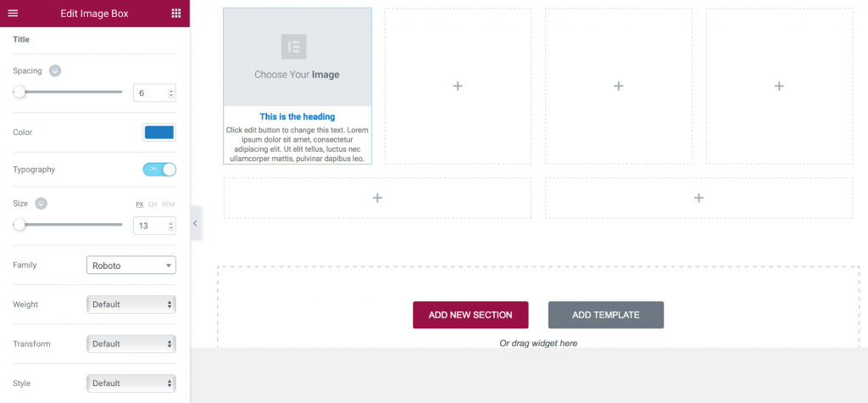The image size is (868, 403).
Task: Click the Add Template button
Action: [x=605, y=315]
